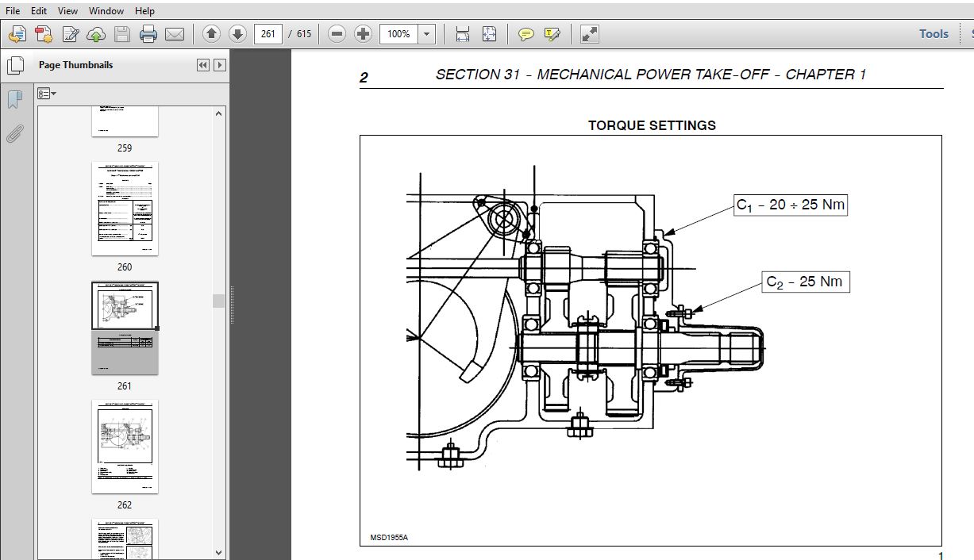The image size is (974, 560).
Task: Open the Tools pane
Action: (x=934, y=34)
